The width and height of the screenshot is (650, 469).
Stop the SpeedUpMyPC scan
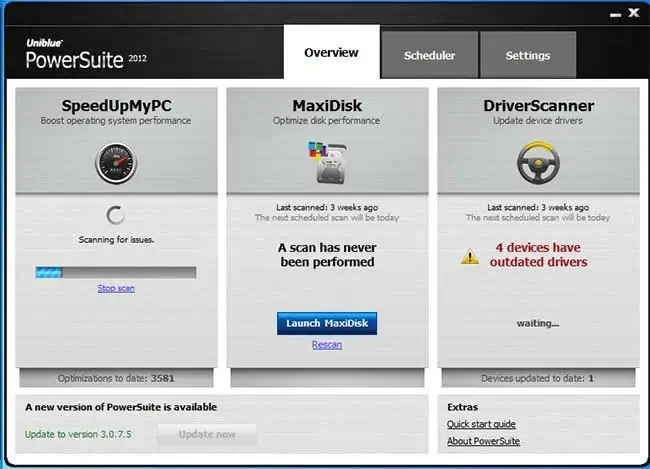point(116,288)
